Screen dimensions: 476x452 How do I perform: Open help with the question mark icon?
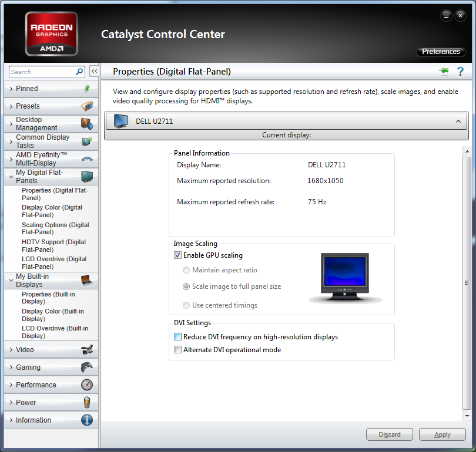pos(460,72)
